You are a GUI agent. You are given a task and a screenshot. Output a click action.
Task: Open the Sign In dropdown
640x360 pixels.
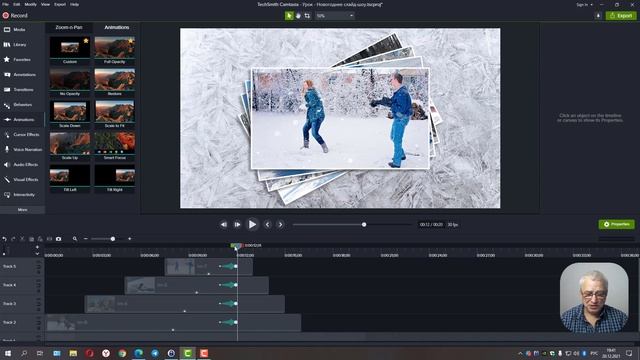584,4
